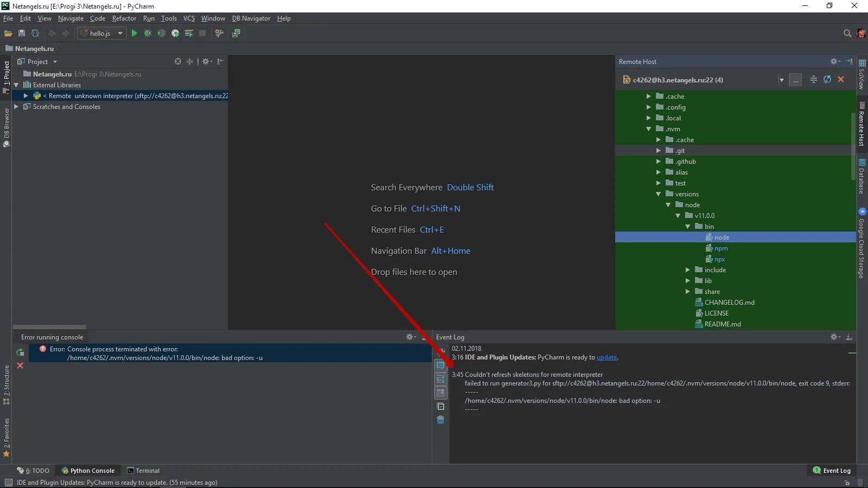Open the Project view selector dropdown
This screenshot has height=488, width=868.
(x=55, y=62)
